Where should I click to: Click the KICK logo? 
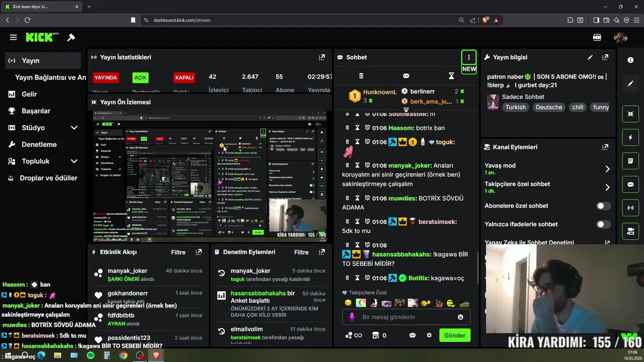(x=42, y=37)
